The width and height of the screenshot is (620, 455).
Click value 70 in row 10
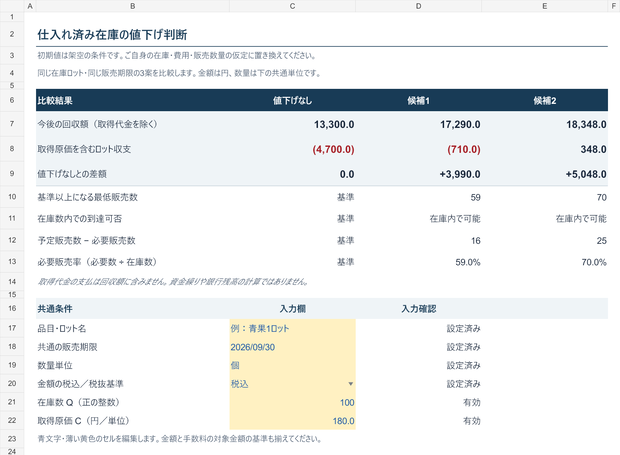click(602, 197)
